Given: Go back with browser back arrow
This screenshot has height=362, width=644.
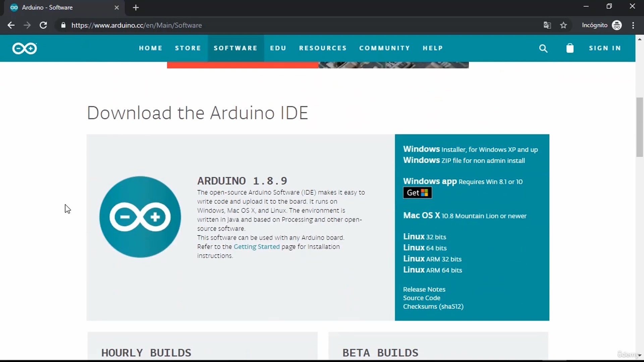Looking at the screenshot, I should (11, 25).
